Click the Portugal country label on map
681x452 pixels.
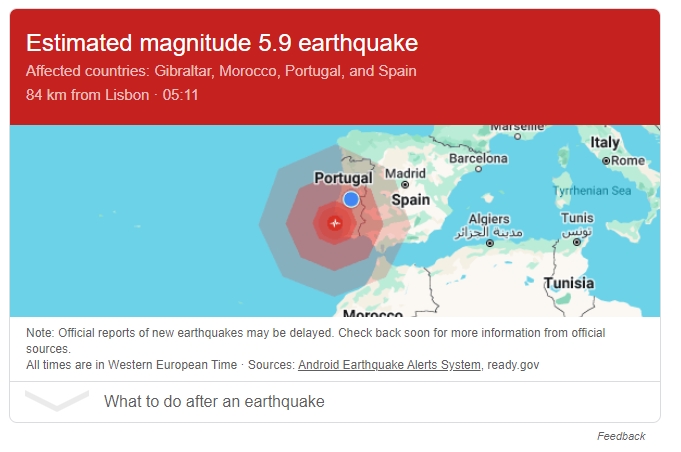pos(343,178)
